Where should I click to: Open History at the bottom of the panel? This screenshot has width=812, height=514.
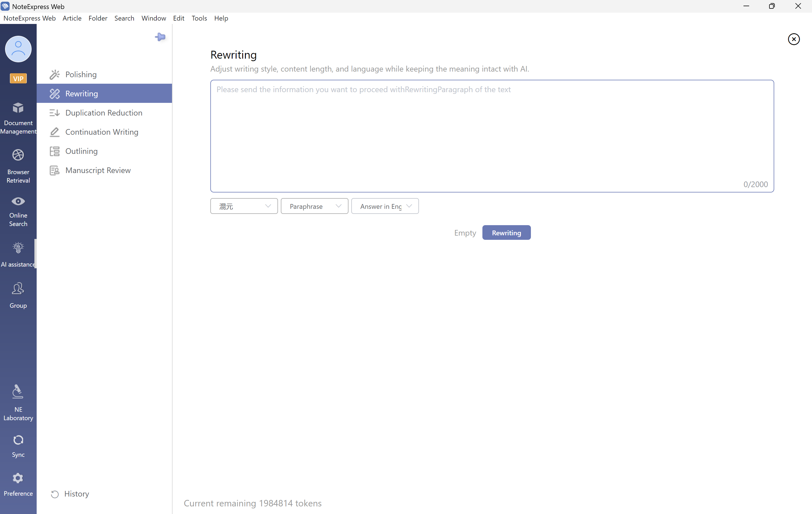[x=70, y=494]
